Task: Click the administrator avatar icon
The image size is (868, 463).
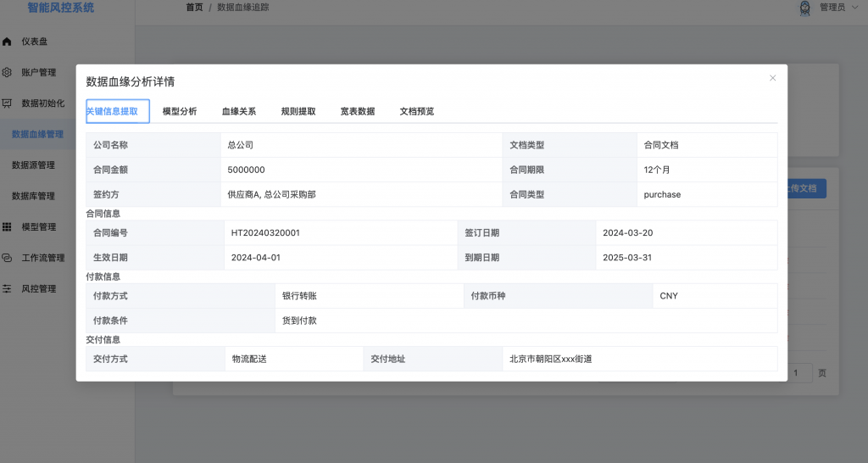Action: pyautogui.click(x=805, y=8)
